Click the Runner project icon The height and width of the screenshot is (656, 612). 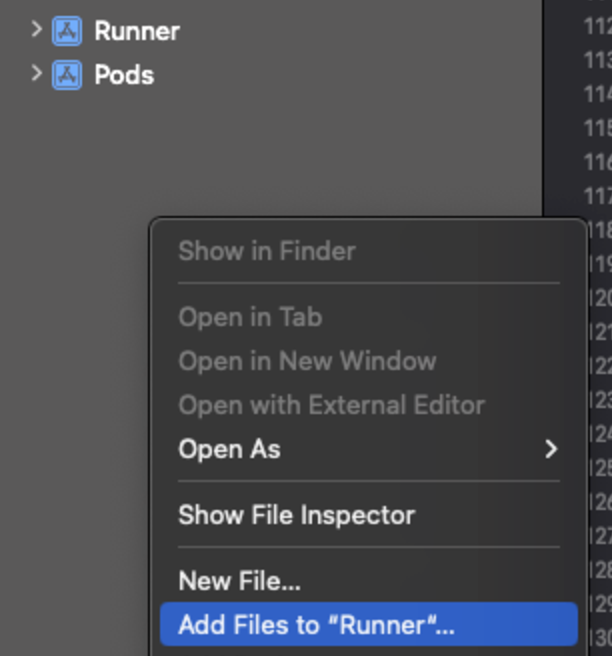pos(67,31)
